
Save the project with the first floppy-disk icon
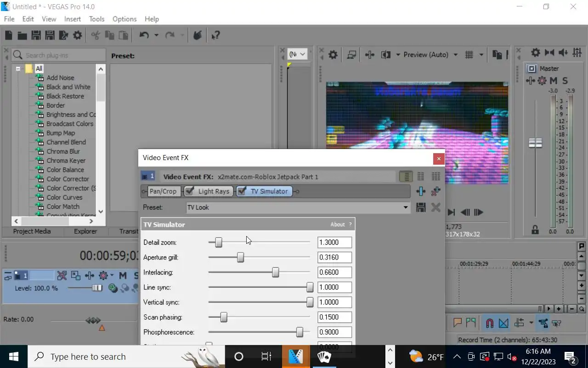pyautogui.click(x=36, y=35)
